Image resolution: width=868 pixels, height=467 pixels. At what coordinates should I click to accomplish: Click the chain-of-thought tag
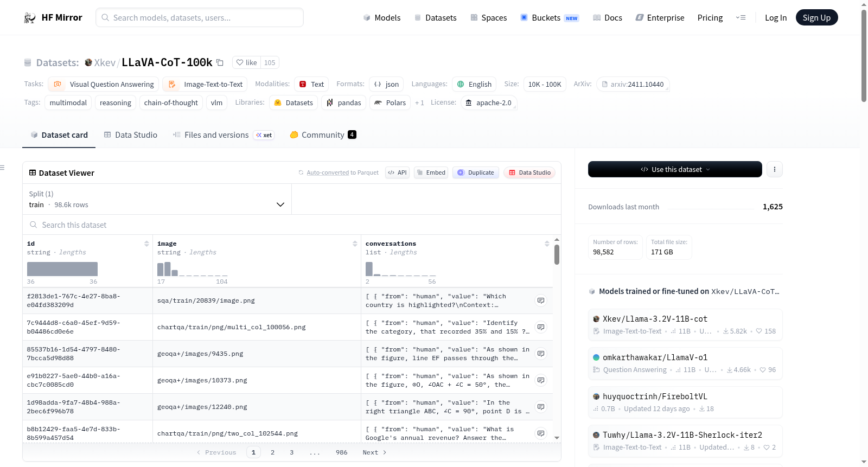tap(171, 103)
